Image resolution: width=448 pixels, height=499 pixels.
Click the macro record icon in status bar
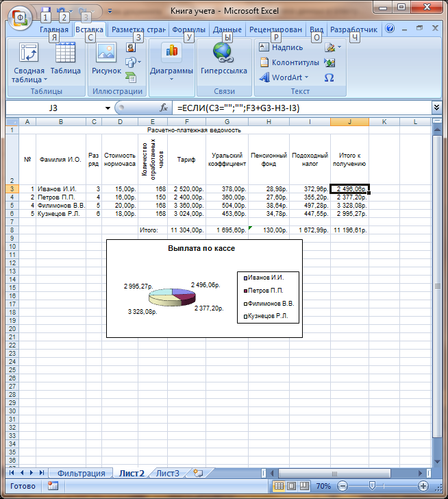pos(53,485)
